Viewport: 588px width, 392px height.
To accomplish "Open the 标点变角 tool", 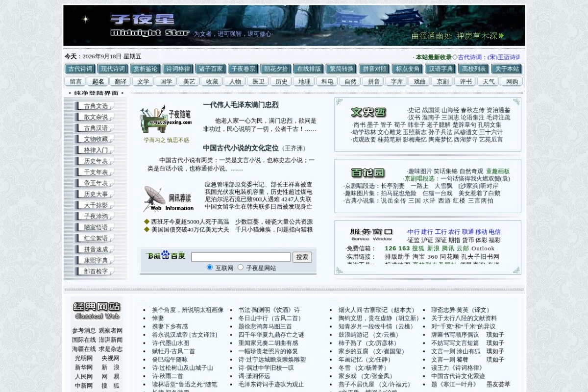I will (x=408, y=69).
